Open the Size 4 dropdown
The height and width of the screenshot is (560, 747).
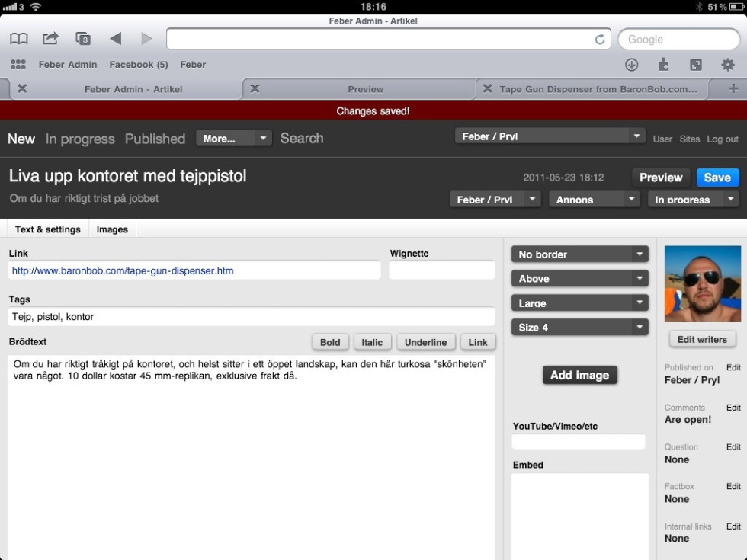(579, 328)
